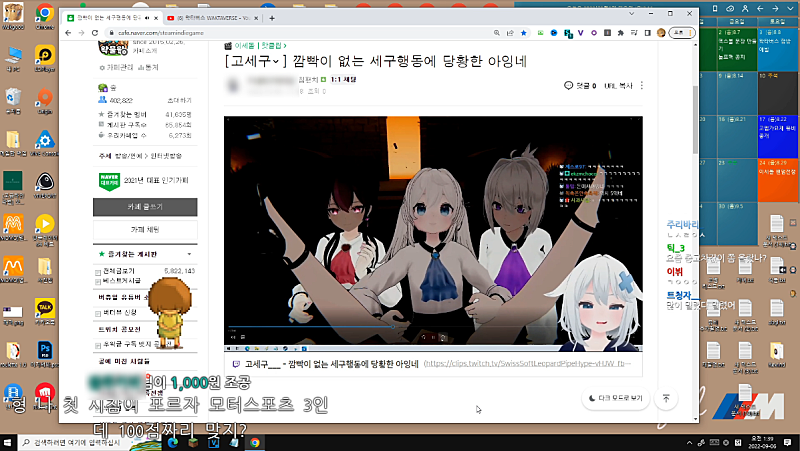Screen dimensions: 800x451
Task: Click the 1:1 채팅 button by author
Action: pyautogui.click(x=343, y=80)
